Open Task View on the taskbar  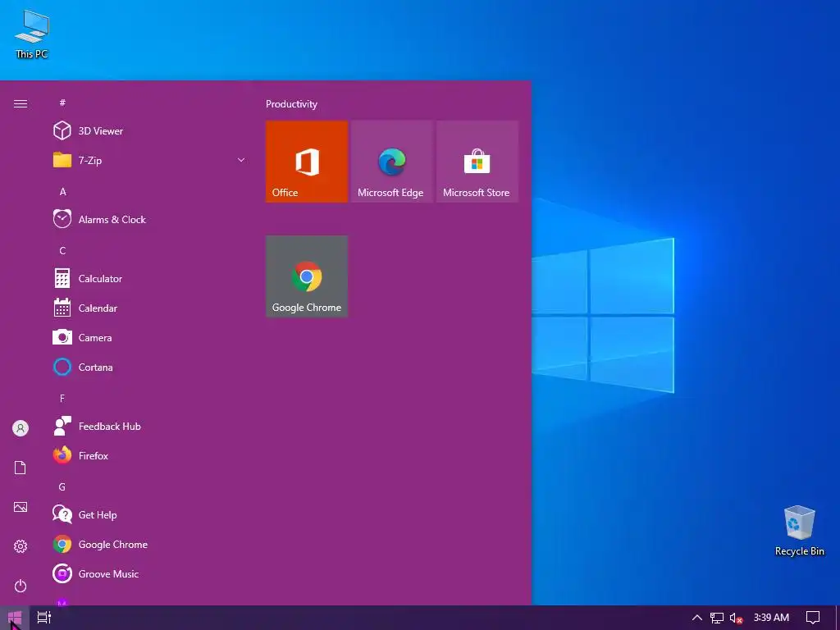(44, 618)
